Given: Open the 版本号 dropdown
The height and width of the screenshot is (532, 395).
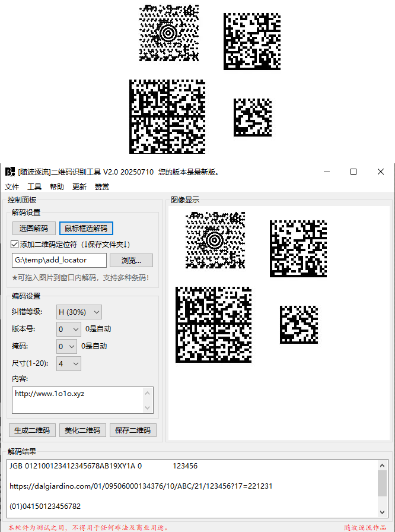Looking at the screenshot, I should point(68,329).
